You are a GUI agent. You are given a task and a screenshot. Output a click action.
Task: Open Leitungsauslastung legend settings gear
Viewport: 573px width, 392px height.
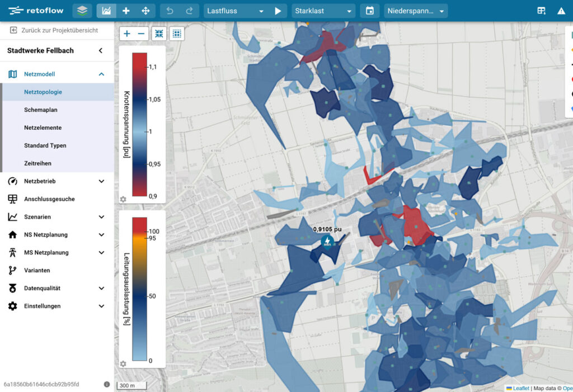tap(123, 364)
